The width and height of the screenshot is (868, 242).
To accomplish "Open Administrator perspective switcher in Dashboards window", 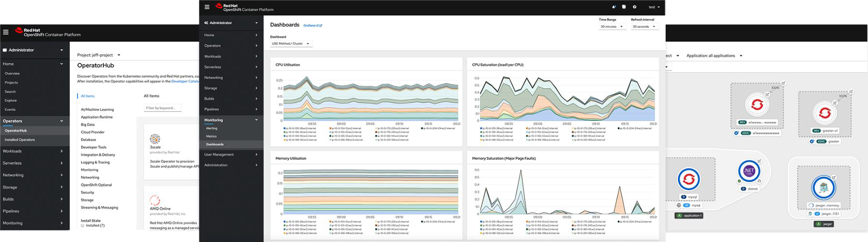I will click(x=231, y=23).
